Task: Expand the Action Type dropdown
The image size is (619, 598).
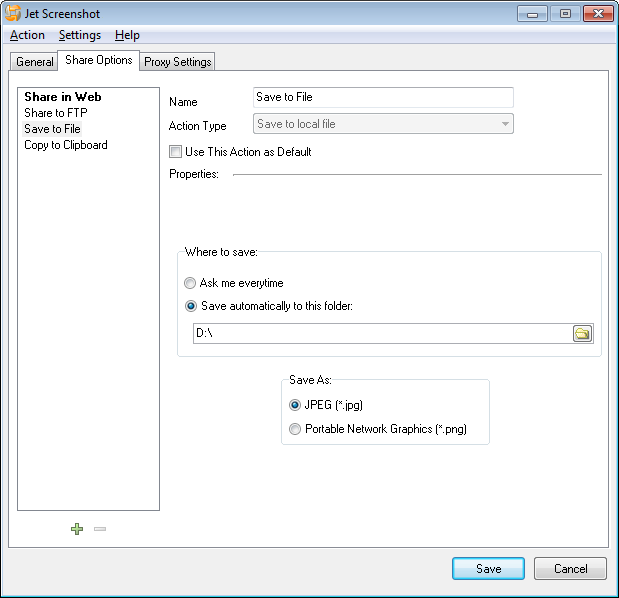Action: point(505,124)
